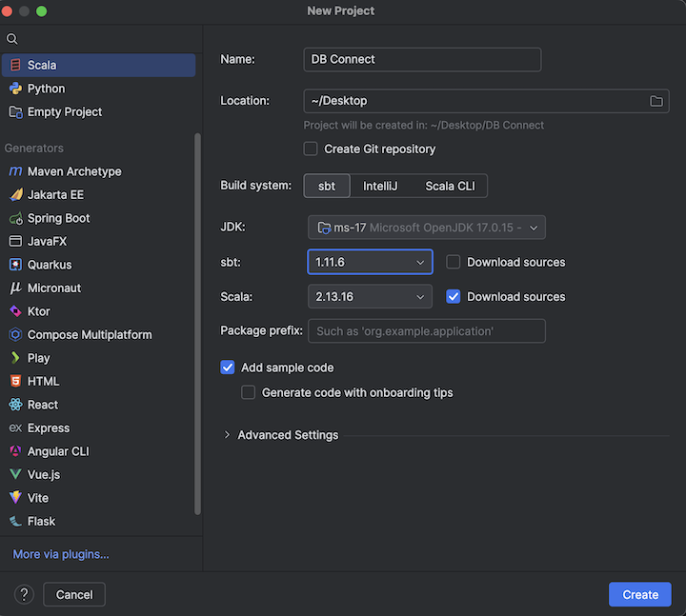686x616 pixels.
Task: Enable Create Git repository checkbox
Action: [x=311, y=149]
